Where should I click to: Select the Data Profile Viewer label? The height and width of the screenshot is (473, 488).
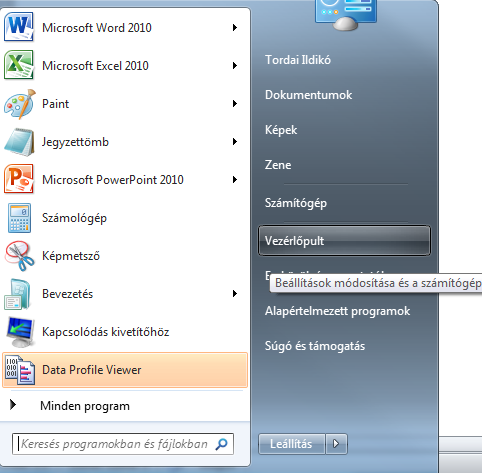pos(92,370)
